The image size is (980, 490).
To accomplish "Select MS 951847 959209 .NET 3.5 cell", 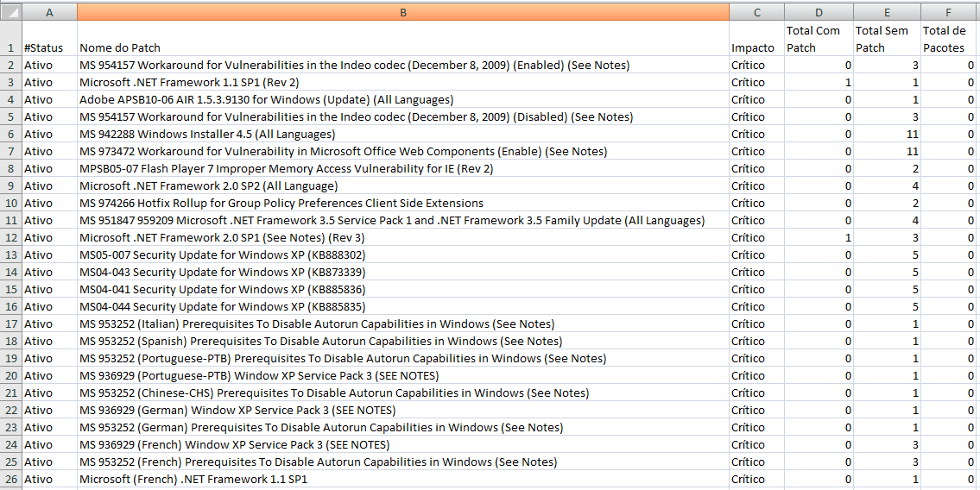I will coord(403,220).
